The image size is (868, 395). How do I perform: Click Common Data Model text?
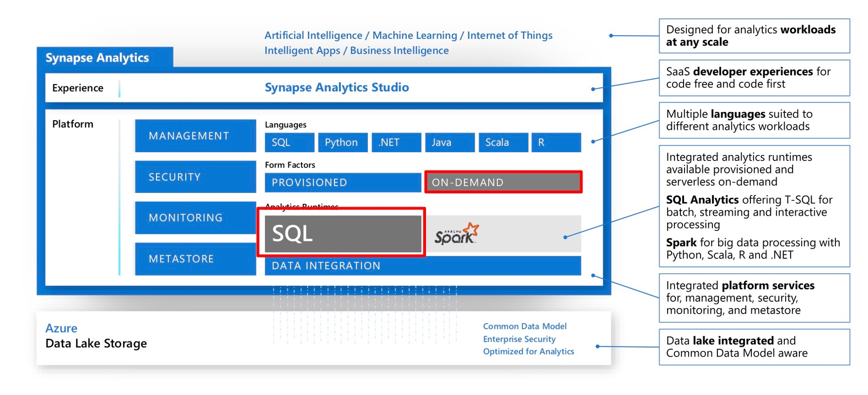pyautogui.click(x=524, y=326)
